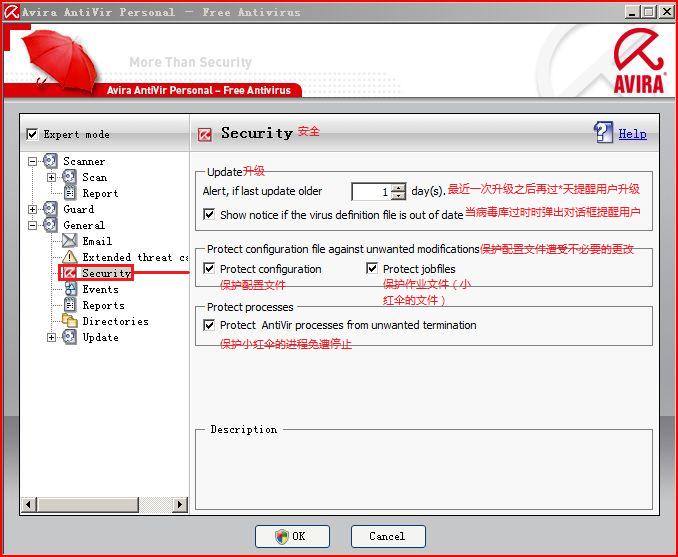
Task: Open the Directories settings item
Action: pos(115,321)
